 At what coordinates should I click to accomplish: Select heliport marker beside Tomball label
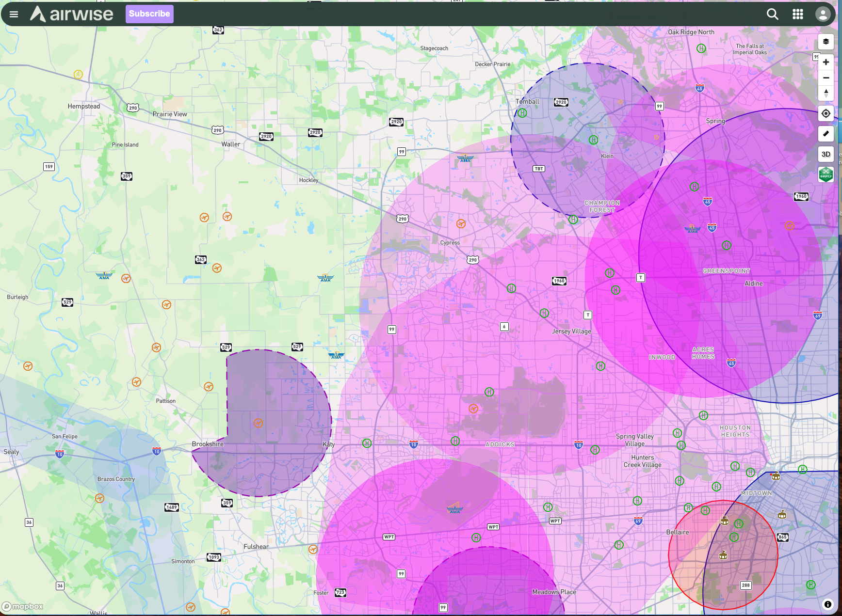coord(522,113)
